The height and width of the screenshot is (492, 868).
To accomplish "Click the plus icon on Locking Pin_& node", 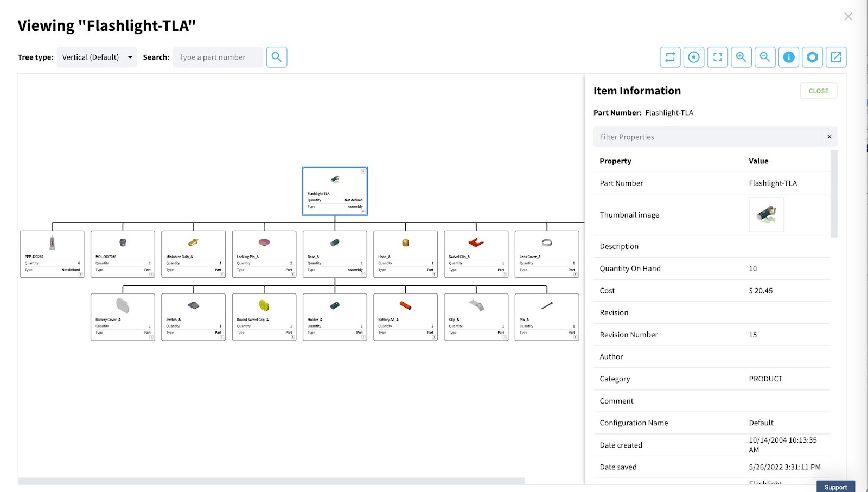I will pyautogui.click(x=293, y=274).
